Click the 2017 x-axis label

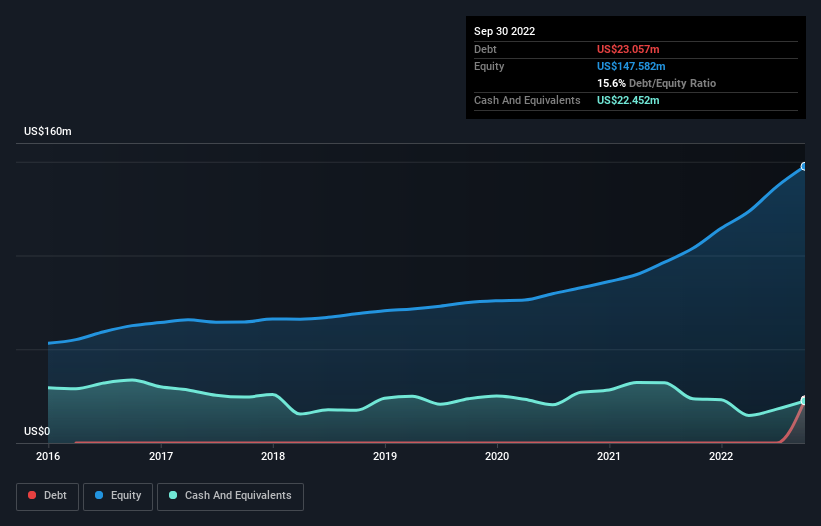tap(161, 456)
